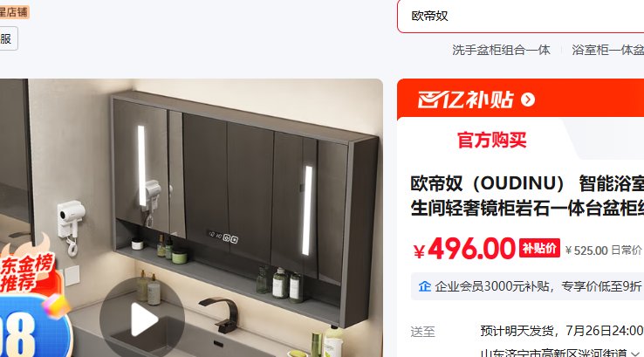
Task: Select the 官方购买 tab
Action: (491, 140)
